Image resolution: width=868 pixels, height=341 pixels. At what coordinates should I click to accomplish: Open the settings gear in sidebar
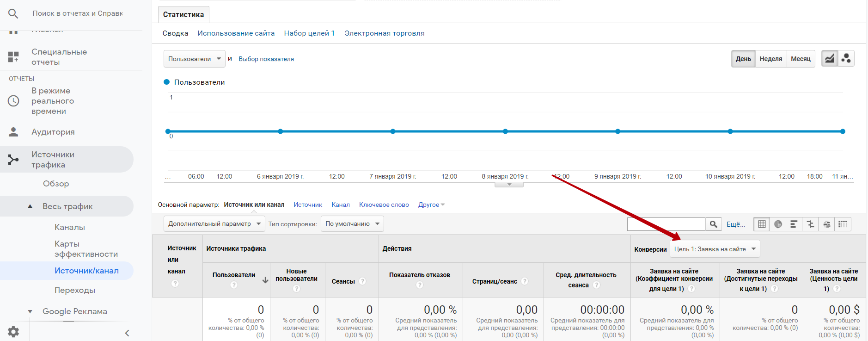[13, 332]
